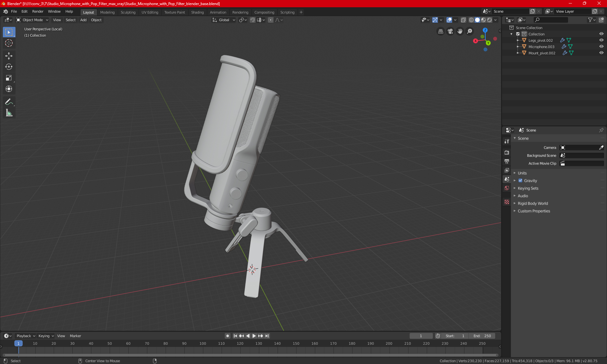
Task: Click the camera eyedropper icon
Action: [x=601, y=148]
